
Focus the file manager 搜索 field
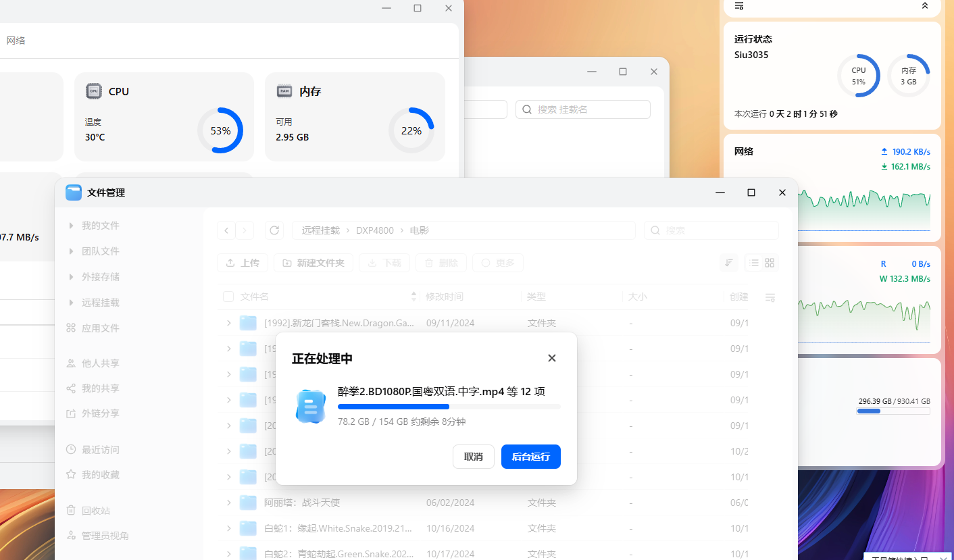[x=711, y=230]
